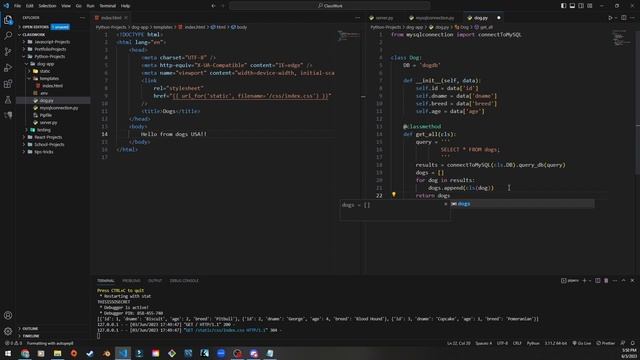Run the Python file with play button
The height and width of the screenshot is (360, 640).
[610, 18]
